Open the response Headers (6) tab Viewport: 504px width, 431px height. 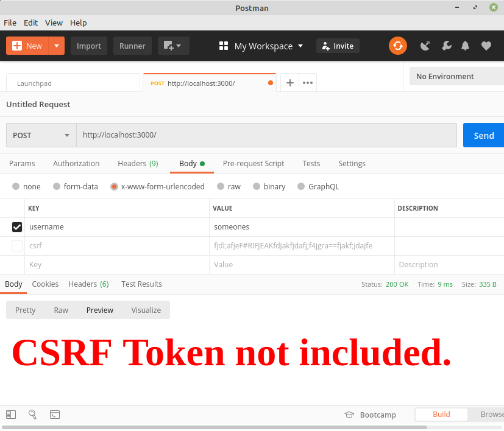coord(88,284)
